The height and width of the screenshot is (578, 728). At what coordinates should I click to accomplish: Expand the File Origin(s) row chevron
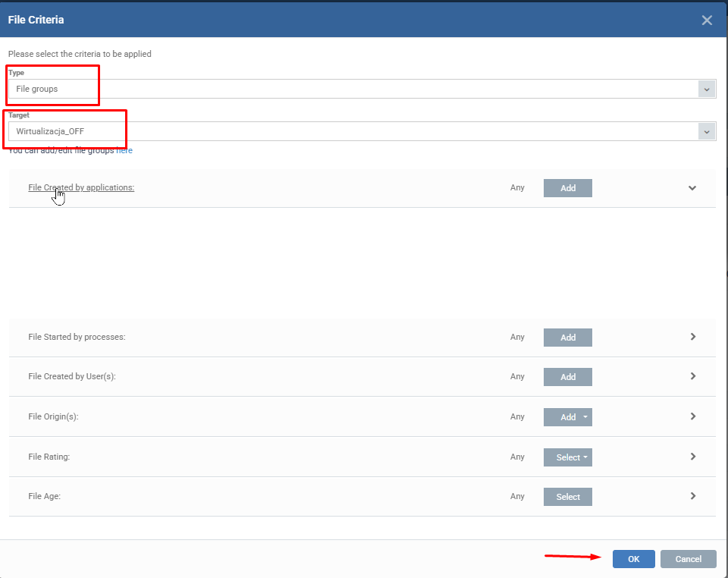tap(692, 416)
